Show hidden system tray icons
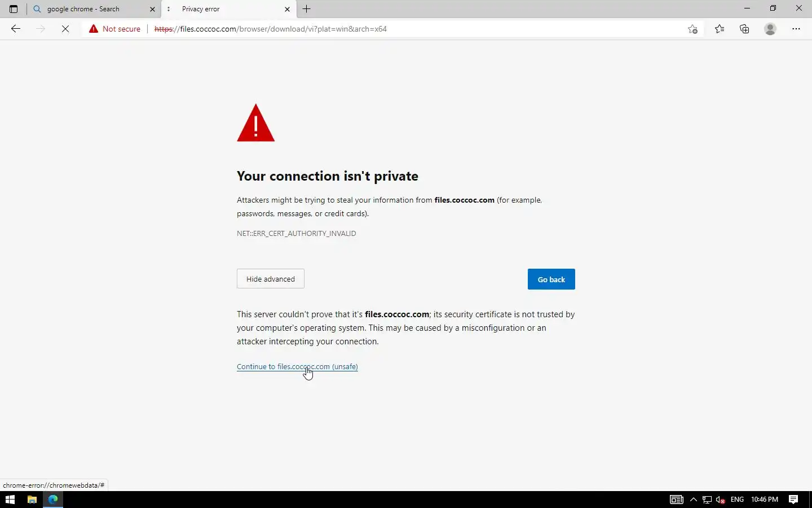 coord(694,500)
